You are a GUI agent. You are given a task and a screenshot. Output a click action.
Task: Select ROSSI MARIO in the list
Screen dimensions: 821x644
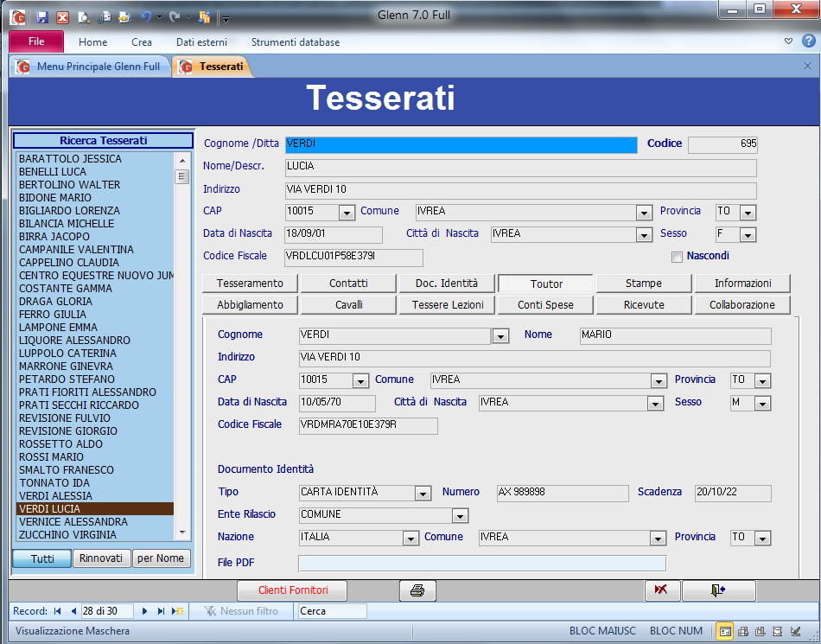(x=95, y=457)
